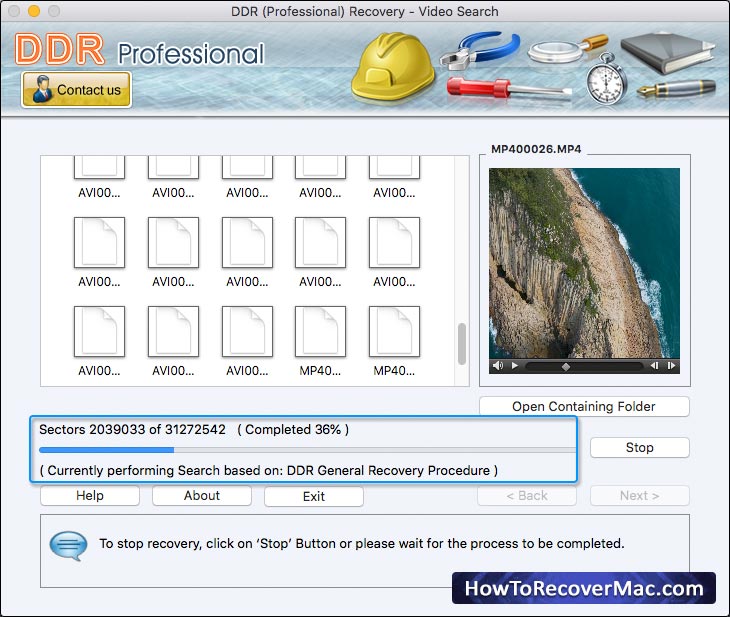Click the MP400026.MP4 preview title
The image size is (730, 617).
536,149
